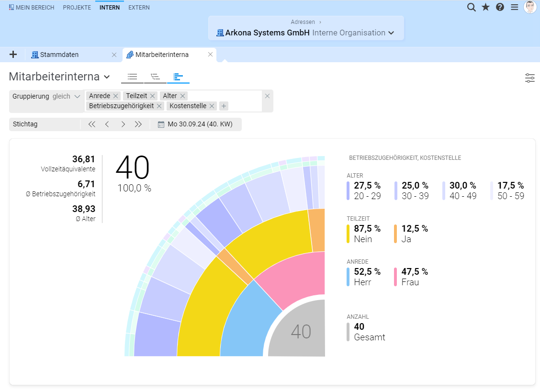540x392 pixels.
Task: Select the Teilzeit Ja legend entry
Action: pyautogui.click(x=412, y=234)
